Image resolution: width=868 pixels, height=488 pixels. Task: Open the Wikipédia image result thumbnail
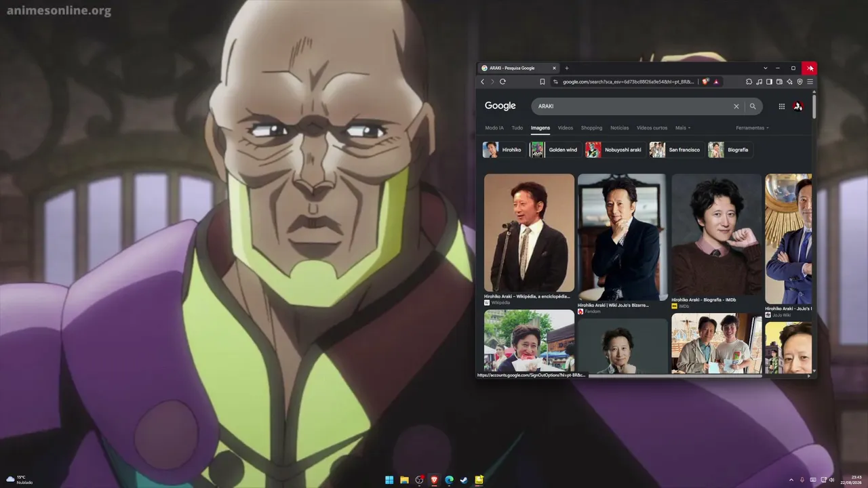[529, 233]
